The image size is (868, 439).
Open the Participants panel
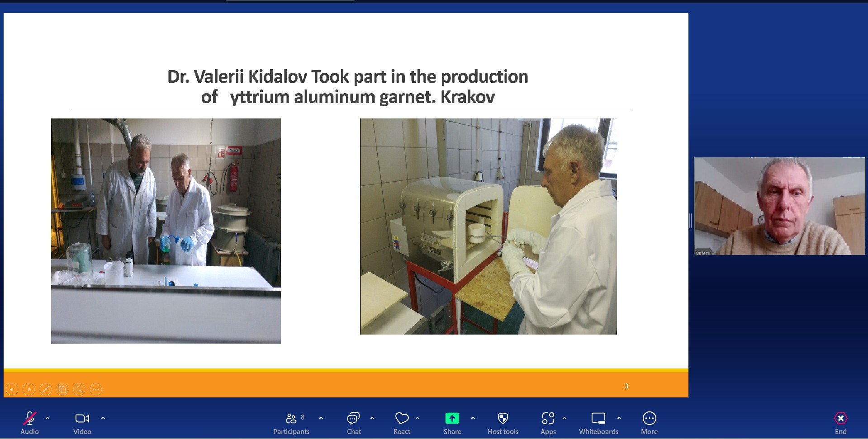[x=291, y=423]
